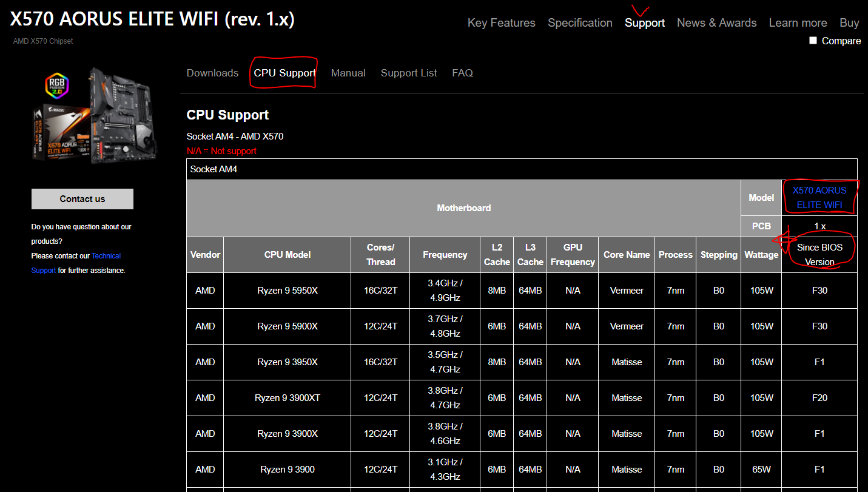Click the Since BIOS Version header
This screenshot has height=492, width=868.
tap(819, 255)
